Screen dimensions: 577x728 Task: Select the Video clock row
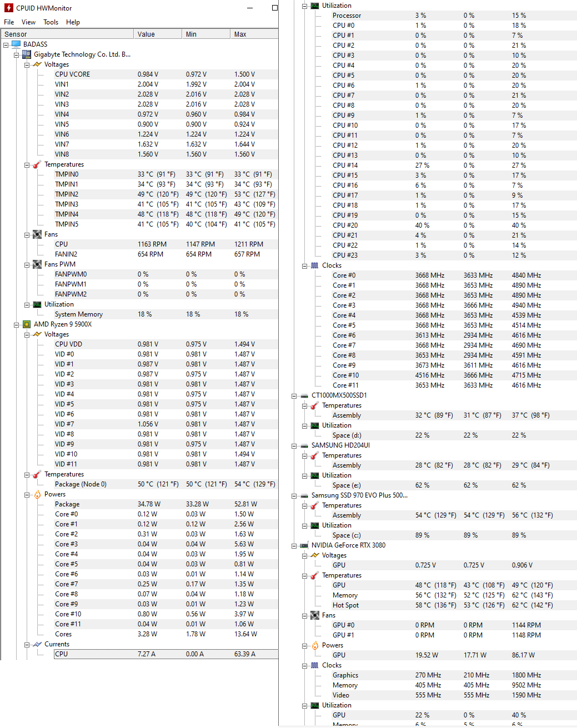pos(454,695)
